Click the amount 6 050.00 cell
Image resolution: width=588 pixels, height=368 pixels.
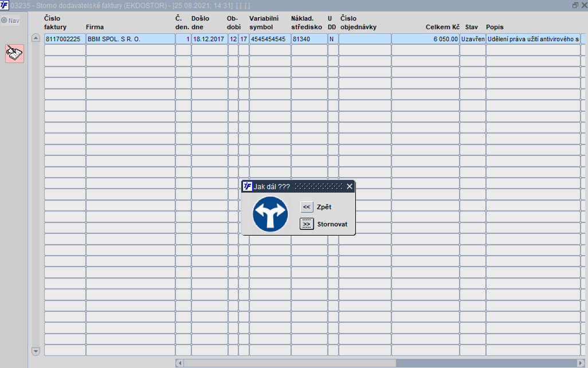click(x=426, y=39)
